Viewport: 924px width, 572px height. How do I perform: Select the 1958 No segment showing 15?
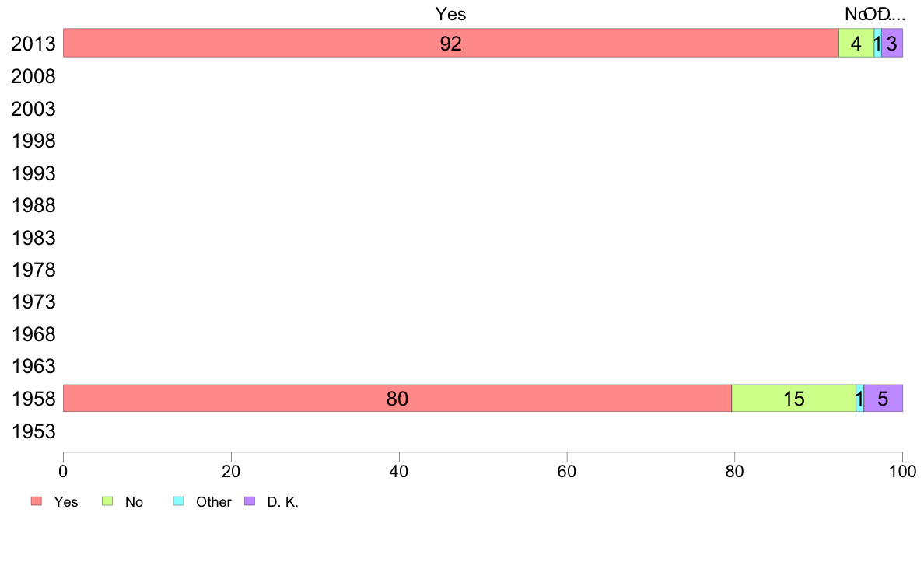pos(794,398)
